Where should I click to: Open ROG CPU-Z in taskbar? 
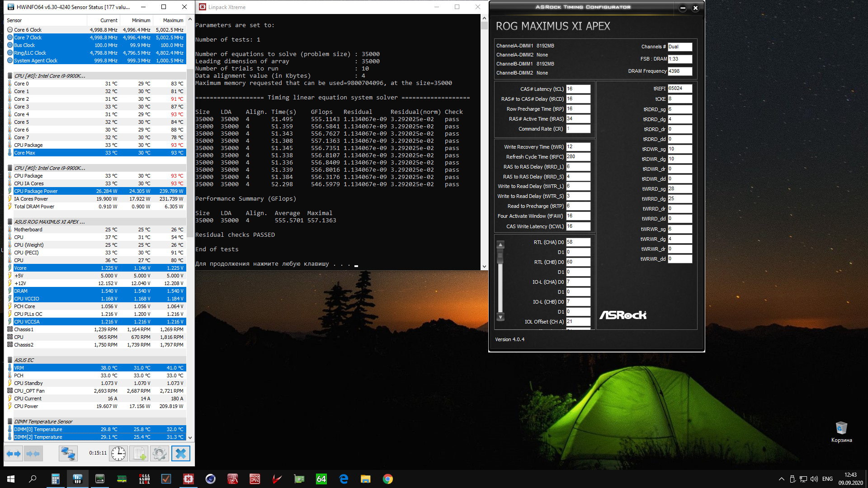(255, 479)
